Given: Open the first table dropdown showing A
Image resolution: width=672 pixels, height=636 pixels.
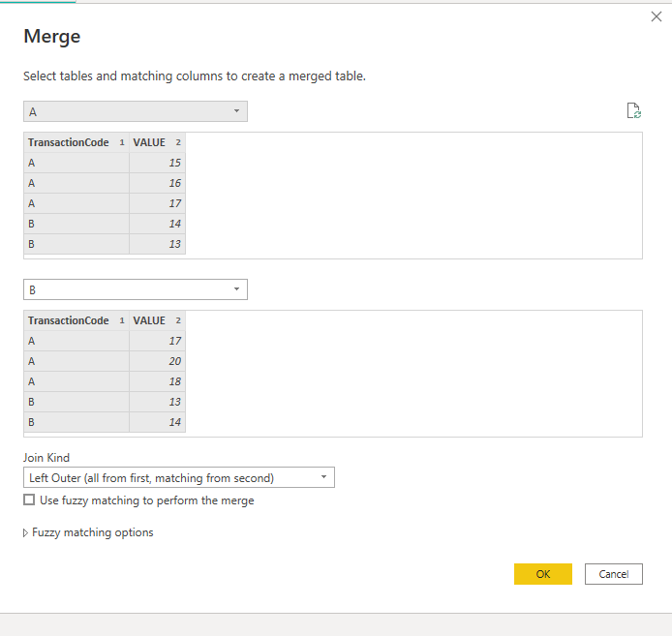Looking at the screenshot, I should (x=136, y=111).
